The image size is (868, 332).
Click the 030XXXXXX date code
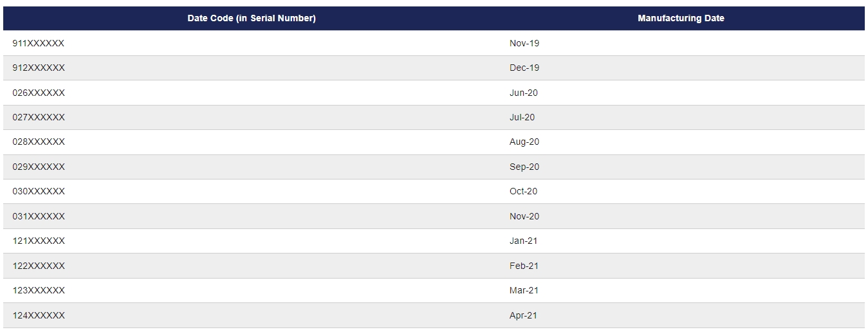(39, 191)
